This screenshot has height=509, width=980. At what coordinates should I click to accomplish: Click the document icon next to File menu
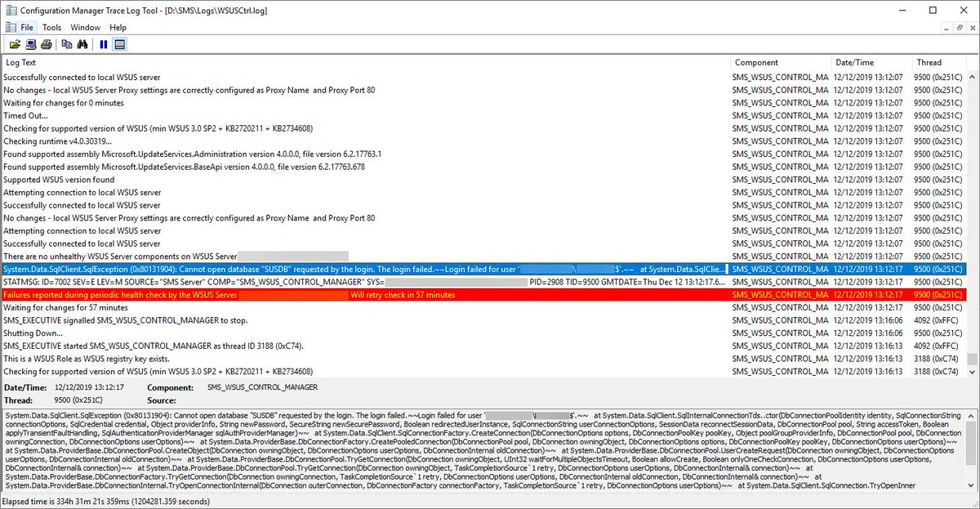pos(11,28)
